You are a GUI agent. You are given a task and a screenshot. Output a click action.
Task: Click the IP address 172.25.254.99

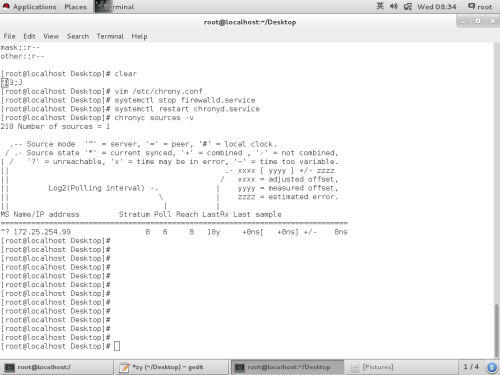(x=42, y=232)
